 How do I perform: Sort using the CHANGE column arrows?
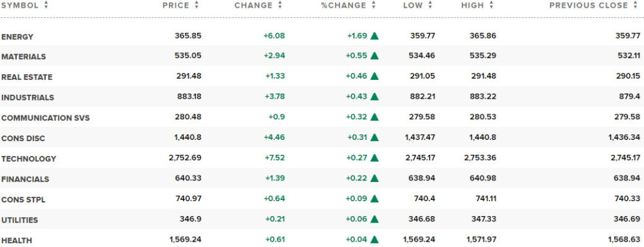pos(280,5)
